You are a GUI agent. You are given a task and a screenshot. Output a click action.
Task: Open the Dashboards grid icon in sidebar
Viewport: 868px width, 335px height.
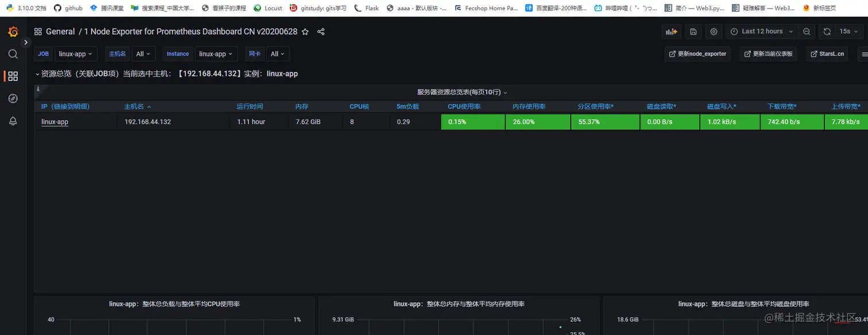click(13, 76)
